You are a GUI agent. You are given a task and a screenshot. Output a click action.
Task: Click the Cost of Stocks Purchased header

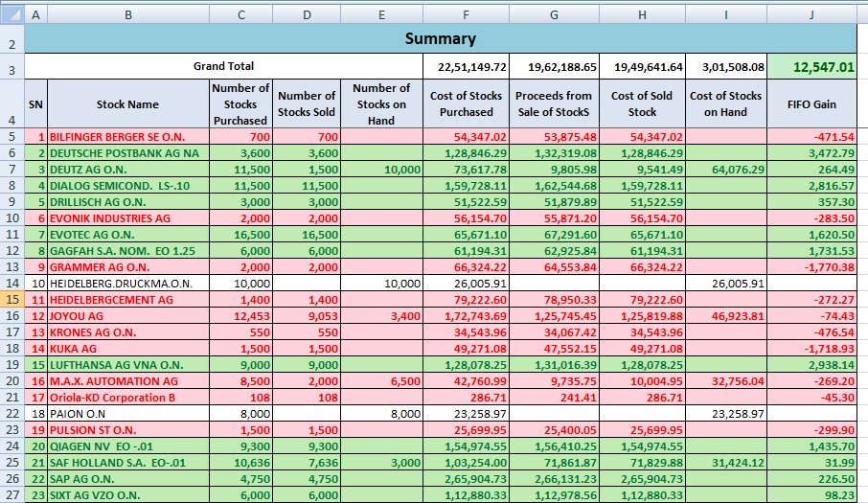coord(467,104)
